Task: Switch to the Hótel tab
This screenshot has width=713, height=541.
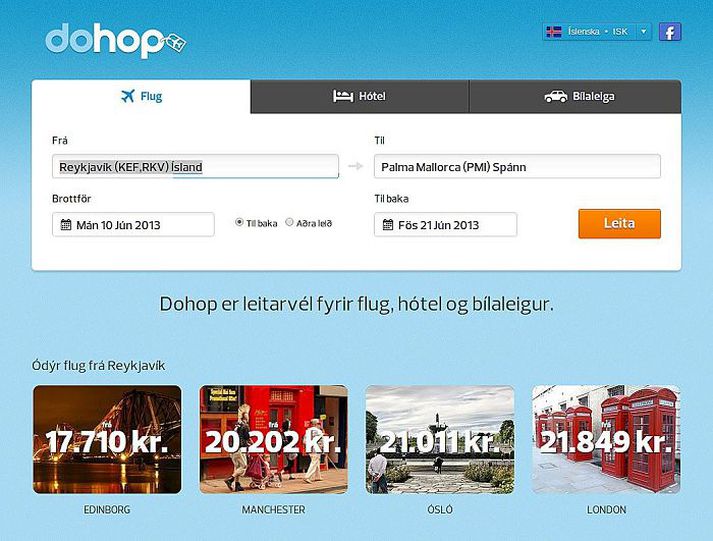Action: click(360, 96)
